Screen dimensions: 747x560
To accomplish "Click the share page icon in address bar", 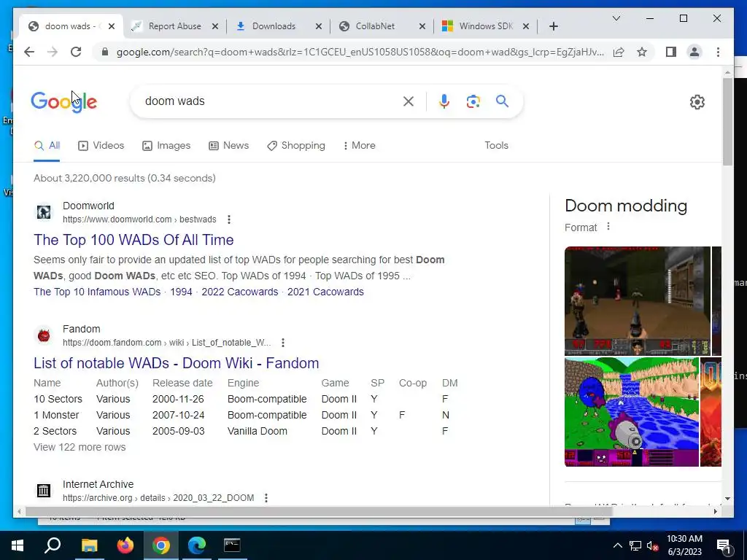I will [x=619, y=52].
